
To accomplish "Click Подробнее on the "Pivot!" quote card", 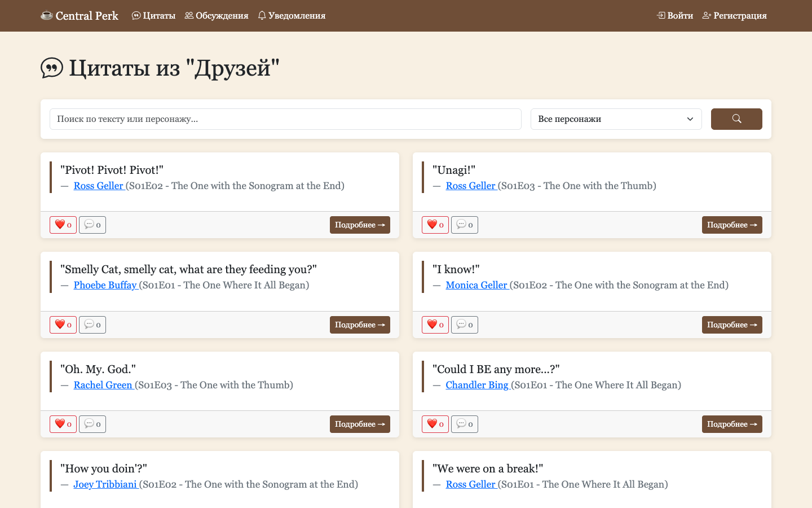I will [360, 225].
